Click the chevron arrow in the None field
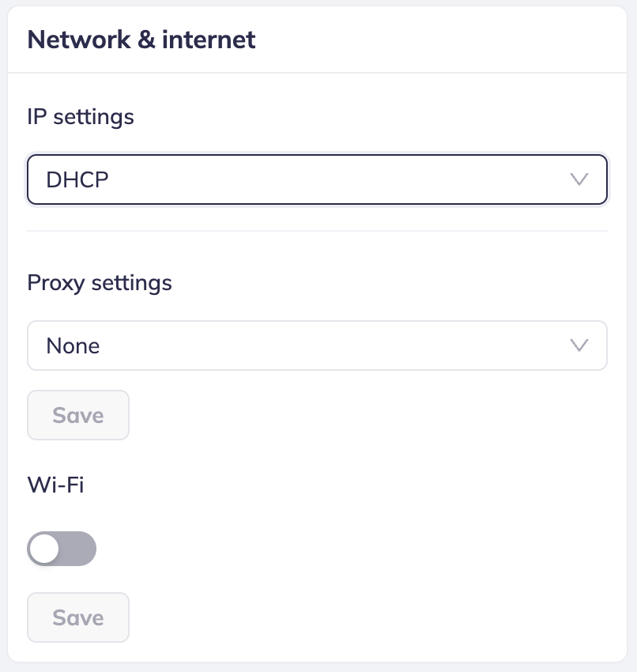 pyautogui.click(x=579, y=345)
